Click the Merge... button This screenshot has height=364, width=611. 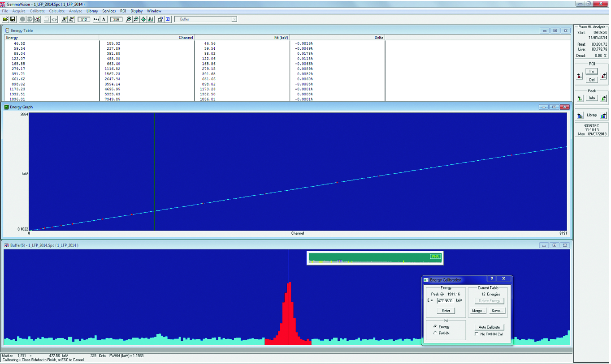478,310
